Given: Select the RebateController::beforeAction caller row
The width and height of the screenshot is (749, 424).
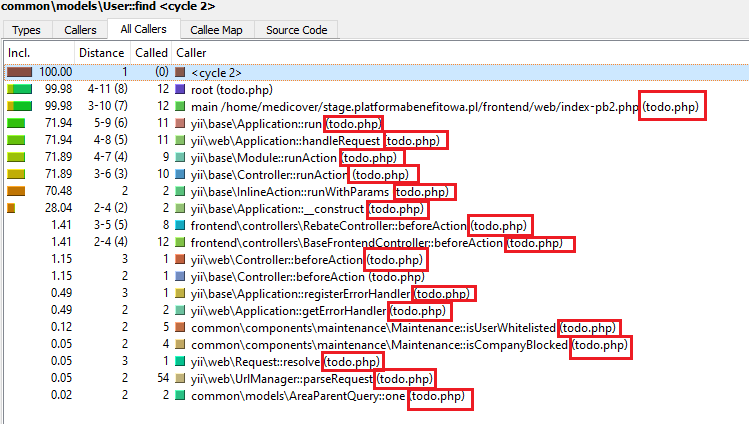Looking at the screenshot, I should (x=330, y=226).
